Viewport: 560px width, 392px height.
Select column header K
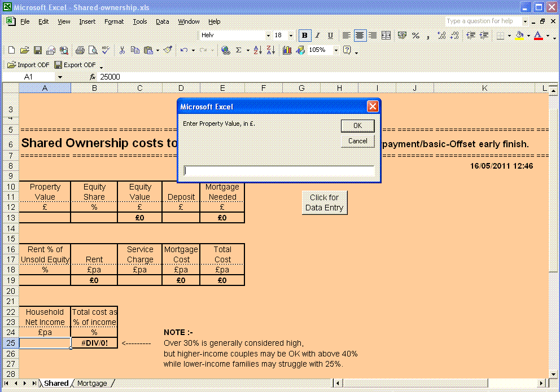[484, 88]
